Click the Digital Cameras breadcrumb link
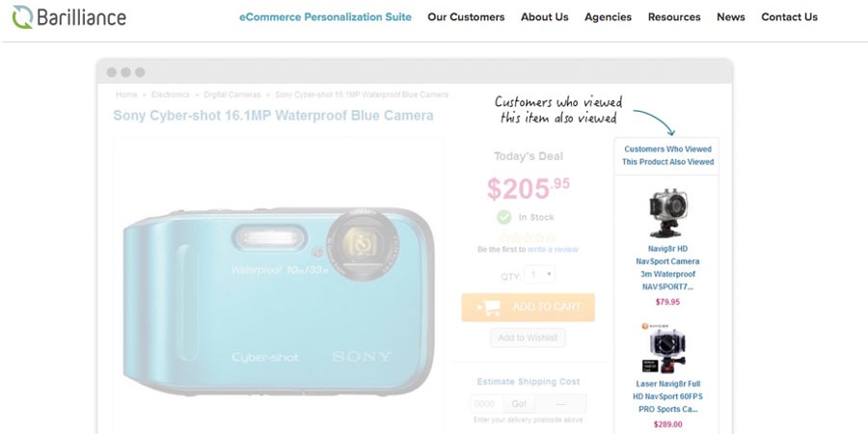The image size is (868, 434). click(x=231, y=95)
